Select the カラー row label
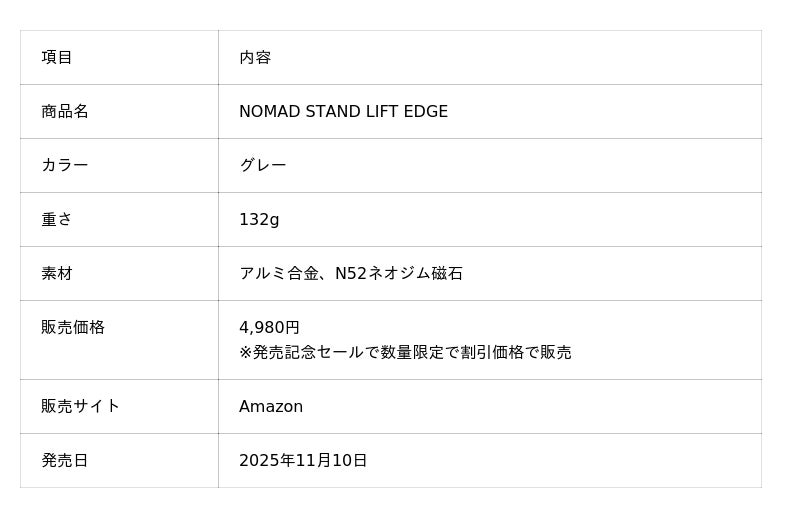Viewport: 800px width, 518px height. tap(65, 166)
